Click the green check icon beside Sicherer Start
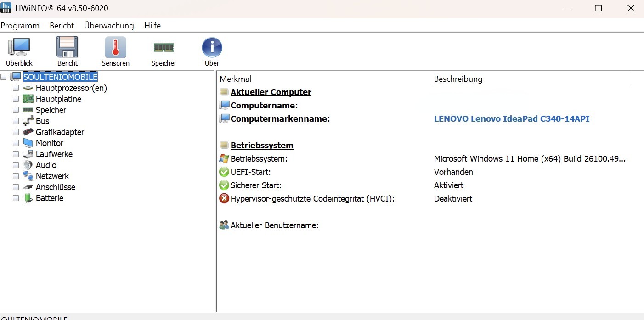Image resolution: width=644 pixels, height=320 pixels. (x=224, y=185)
